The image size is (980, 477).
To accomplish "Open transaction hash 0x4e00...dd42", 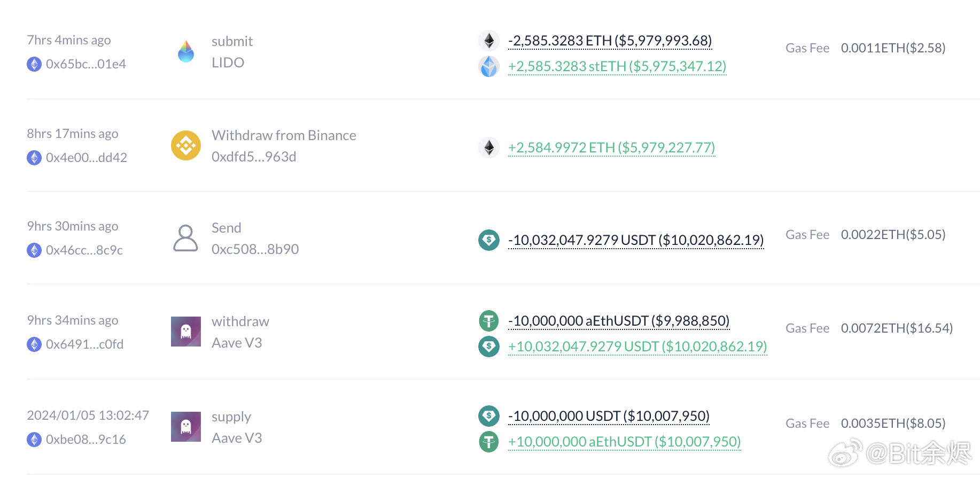I will [x=87, y=158].
